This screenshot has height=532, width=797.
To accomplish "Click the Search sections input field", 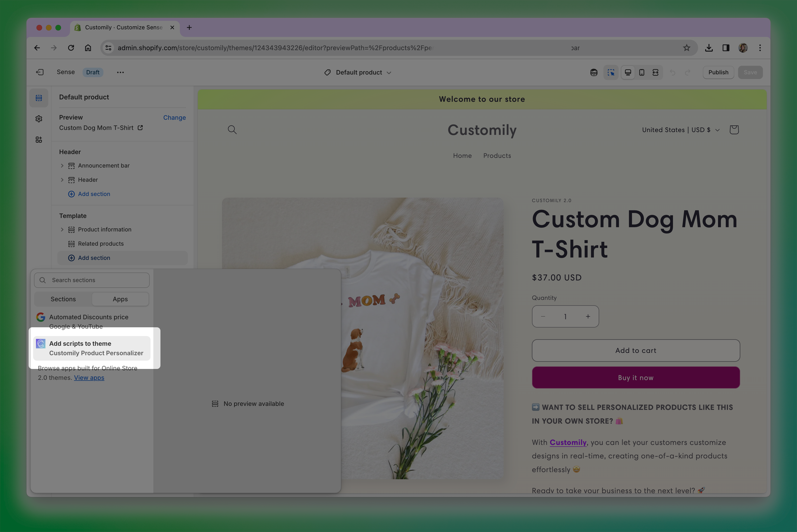I will point(92,280).
